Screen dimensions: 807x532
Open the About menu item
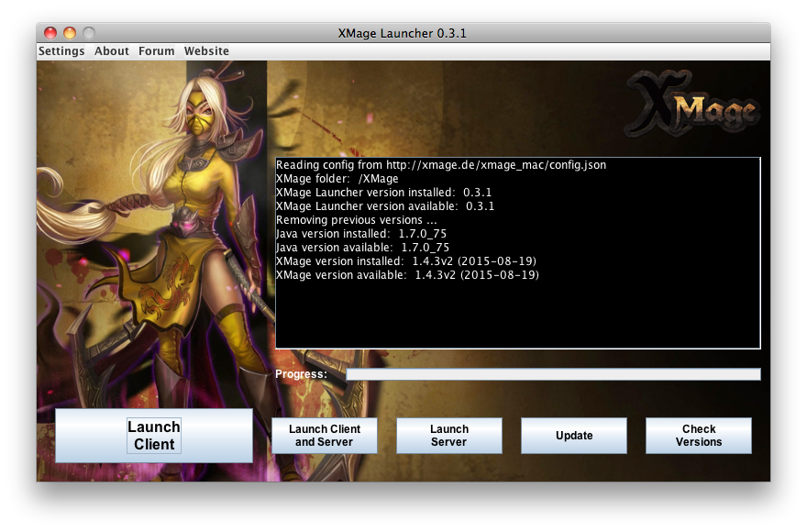[111, 51]
